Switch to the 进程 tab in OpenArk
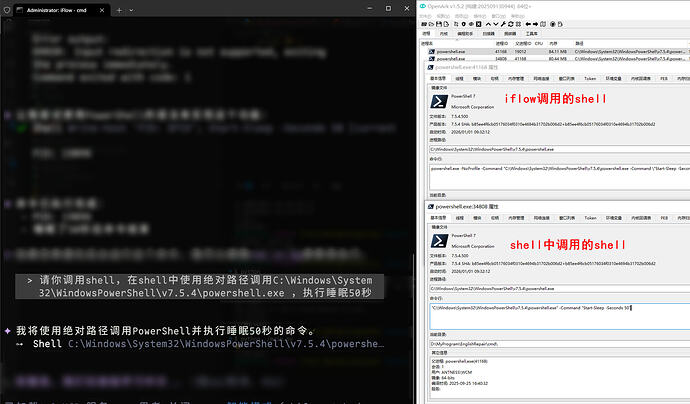This screenshot has height=404, width=690. [426, 33]
